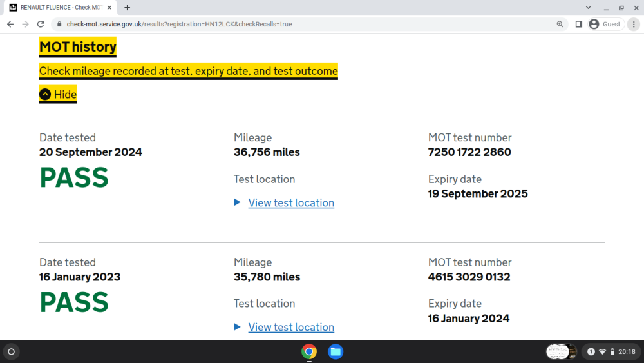Open a new browser tab
This screenshot has height=363, width=644.
(x=128, y=7)
